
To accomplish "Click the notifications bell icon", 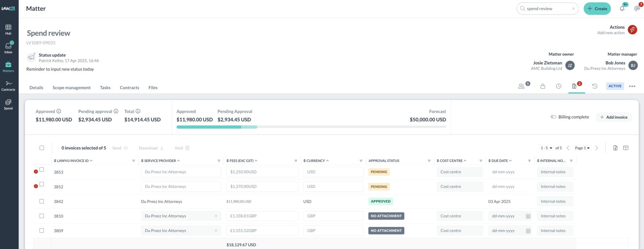I will [x=622, y=9].
